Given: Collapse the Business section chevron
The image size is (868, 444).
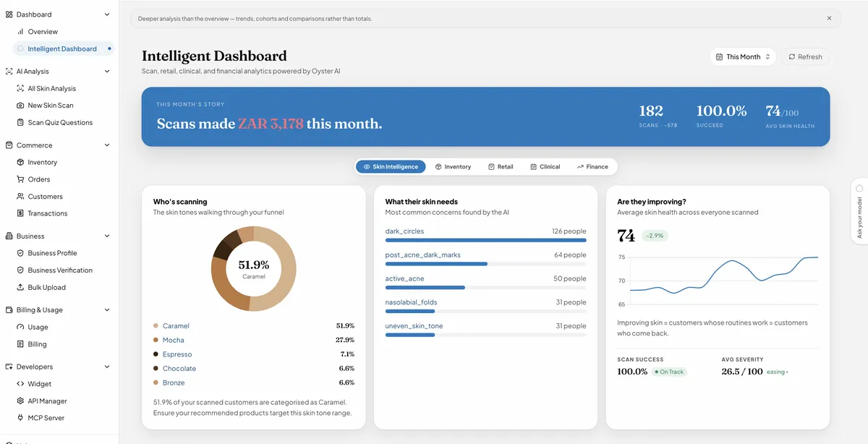Looking at the screenshot, I should coord(107,236).
